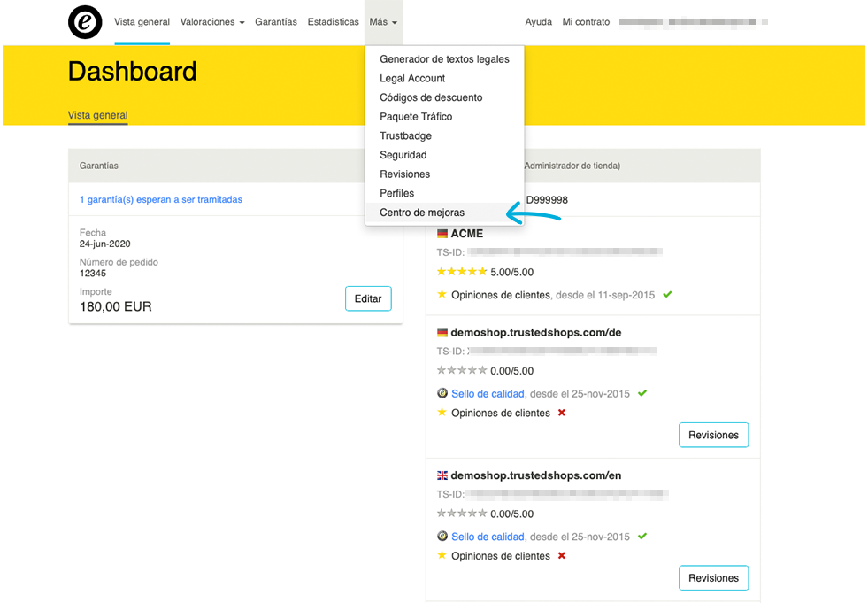Image resolution: width=868 pixels, height=603 pixels.
Task: Open Revisiones from the Más menu
Action: (x=444, y=174)
